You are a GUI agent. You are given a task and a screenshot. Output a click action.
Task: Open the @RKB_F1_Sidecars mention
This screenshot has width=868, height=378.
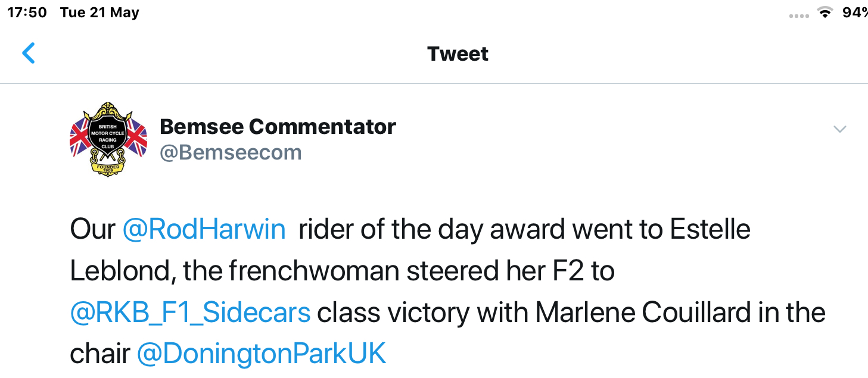(190, 313)
